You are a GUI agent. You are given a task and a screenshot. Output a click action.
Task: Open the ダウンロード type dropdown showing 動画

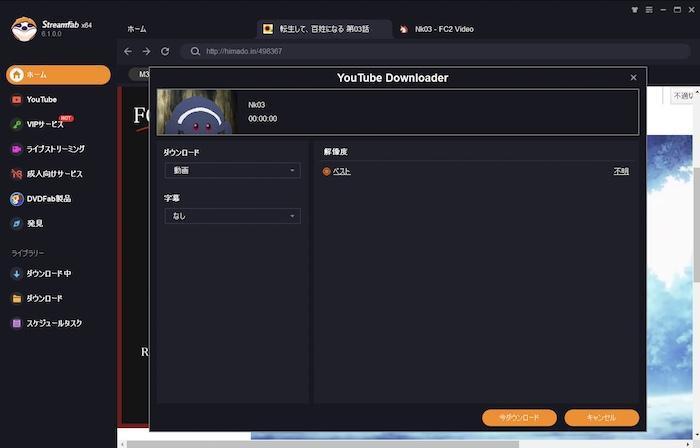click(233, 170)
